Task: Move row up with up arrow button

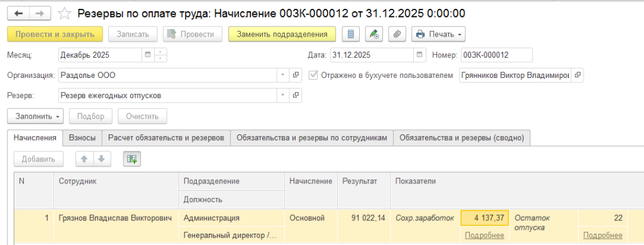Action: 85,160
